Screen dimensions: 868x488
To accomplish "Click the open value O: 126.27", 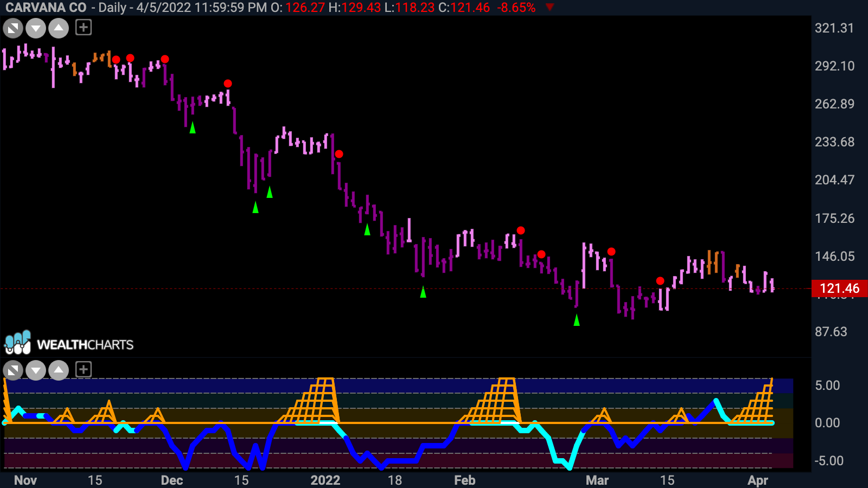I will tap(297, 8).
